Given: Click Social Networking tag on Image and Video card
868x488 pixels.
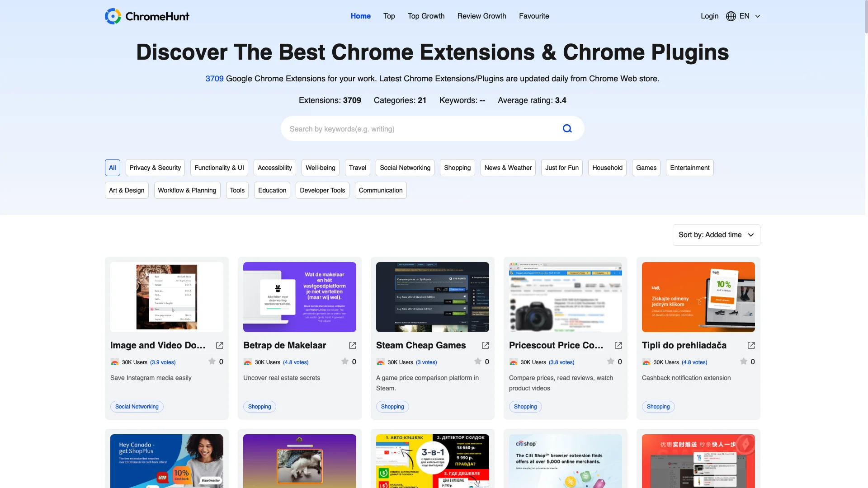Looking at the screenshot, I should pyautogui.click(x=137, y=407).
